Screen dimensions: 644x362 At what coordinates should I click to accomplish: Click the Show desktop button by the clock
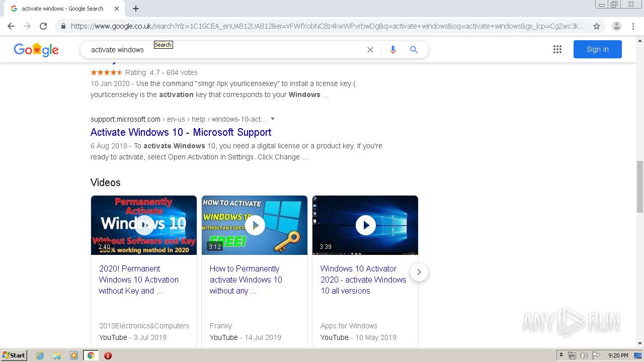point(638,355)
